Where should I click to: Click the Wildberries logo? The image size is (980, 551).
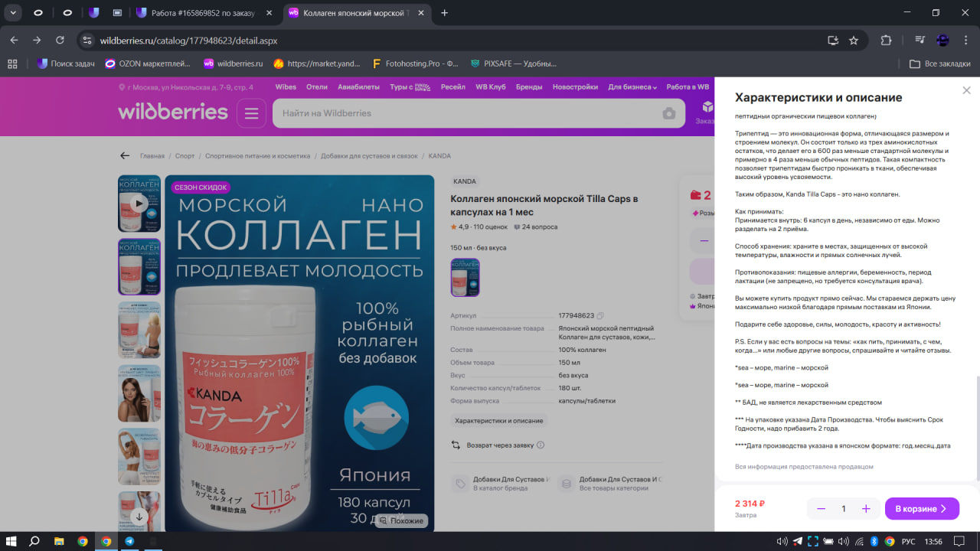(173, 112)
